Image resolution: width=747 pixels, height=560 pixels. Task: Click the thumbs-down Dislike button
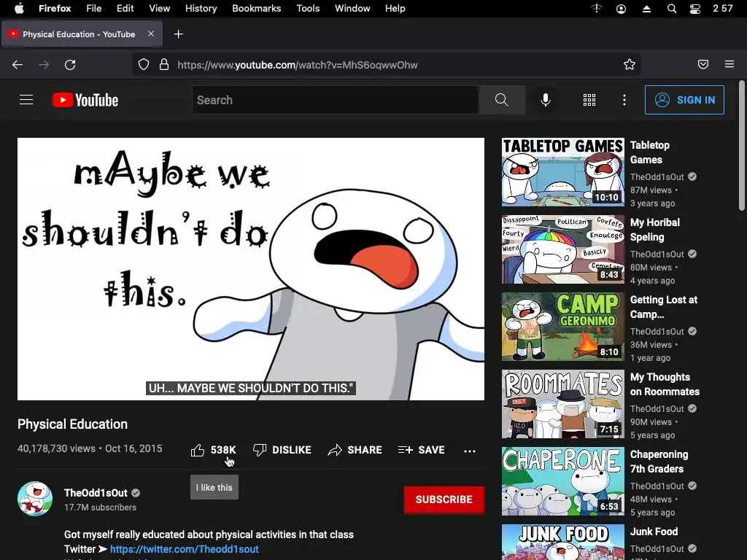point(282,450)
